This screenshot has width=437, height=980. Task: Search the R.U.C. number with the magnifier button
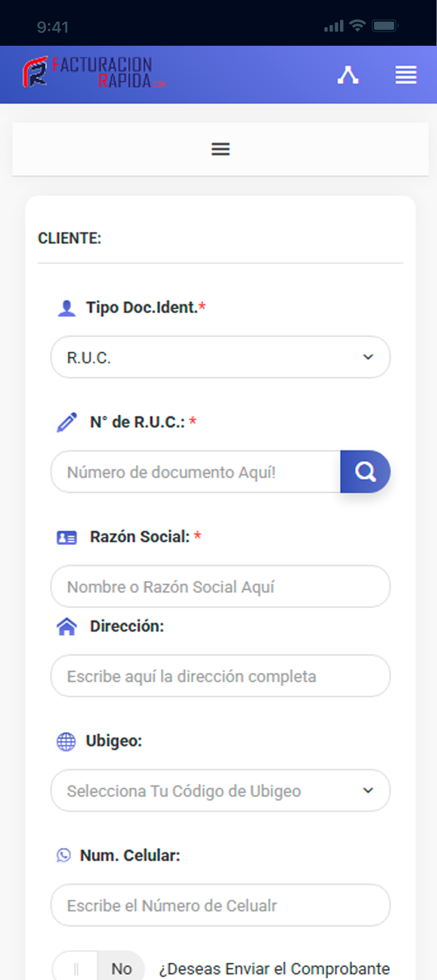click(365, 472)
